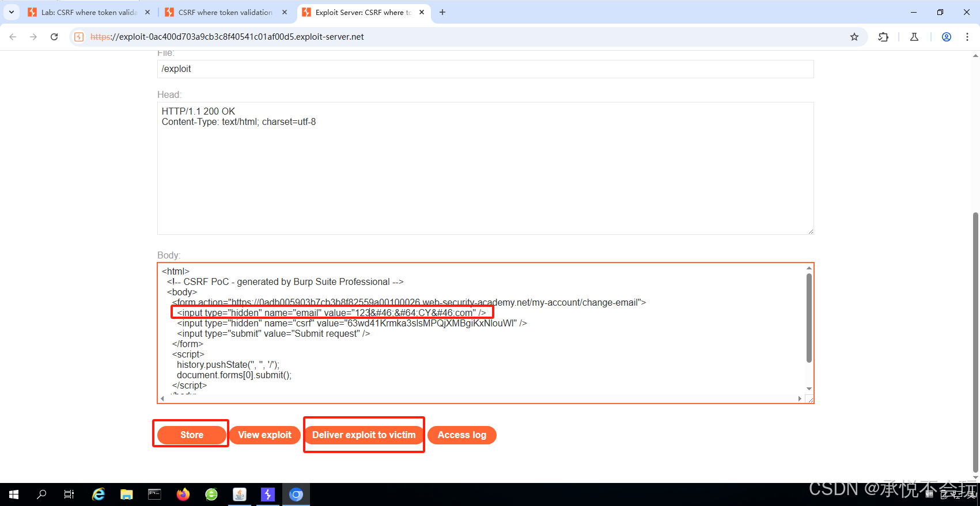980x506 pixels.
Task: Click Body horizontal scroll right arrow
Action: click(x=800, y=398)
